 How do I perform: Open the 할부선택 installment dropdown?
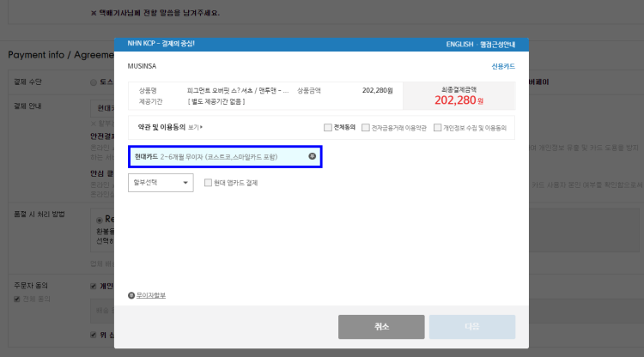[161, 183]
